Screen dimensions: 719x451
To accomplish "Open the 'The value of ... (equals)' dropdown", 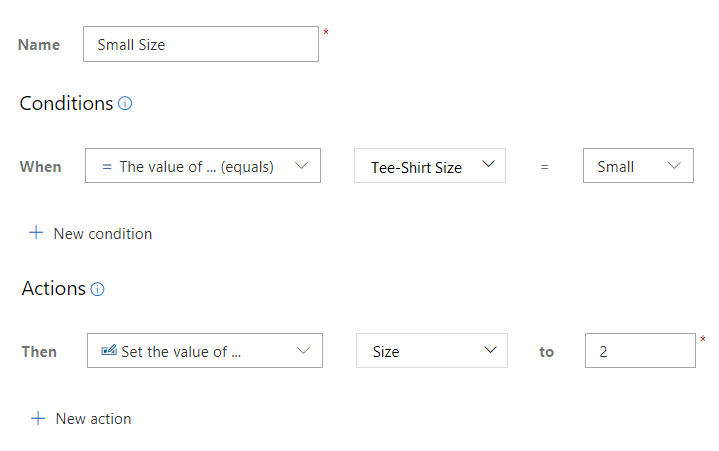I will click(203, 165).
